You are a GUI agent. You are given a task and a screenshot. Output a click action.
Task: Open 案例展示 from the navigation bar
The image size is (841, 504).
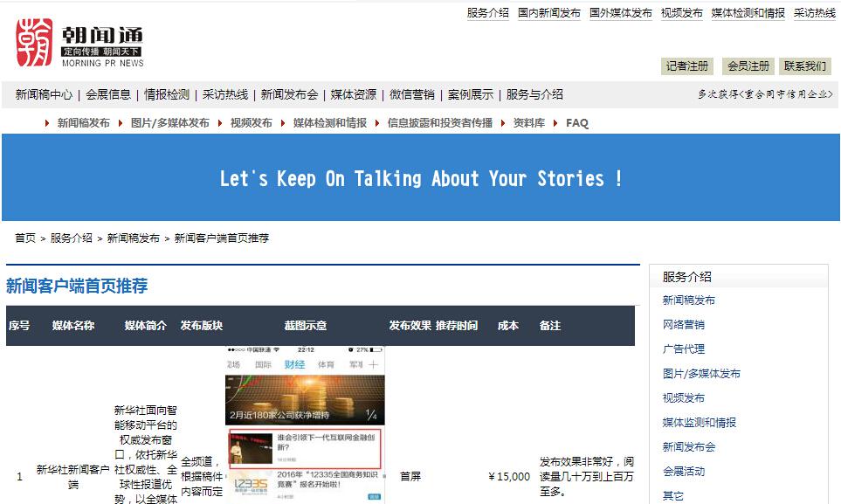click(470, 94)
